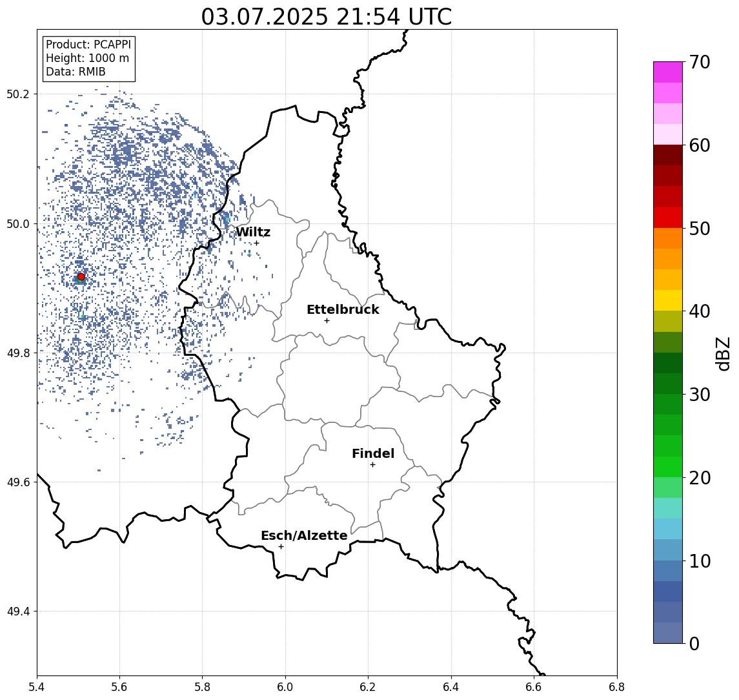Click the cross marker below Findel
The height and width of the screenshot is (700, 739).
click(372, 465)
